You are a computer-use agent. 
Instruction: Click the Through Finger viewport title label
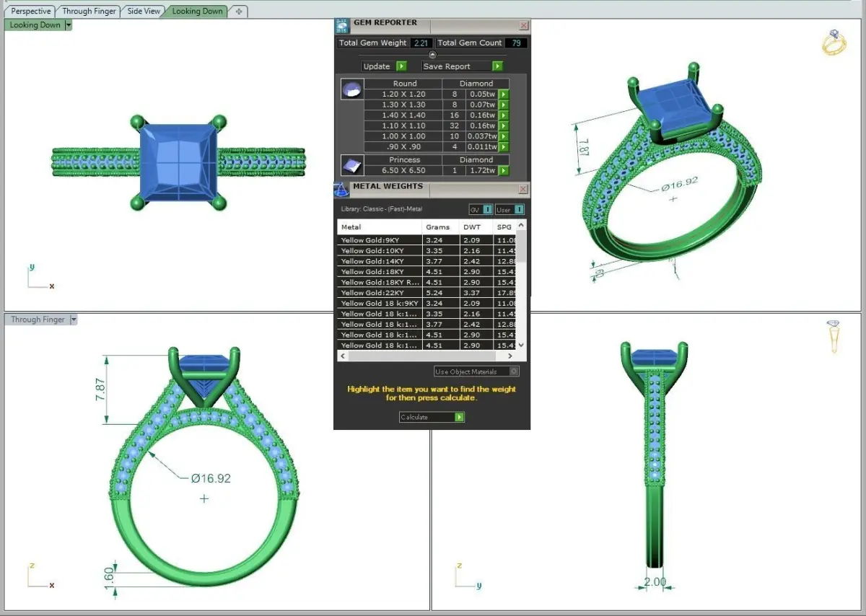click(38, 320)
